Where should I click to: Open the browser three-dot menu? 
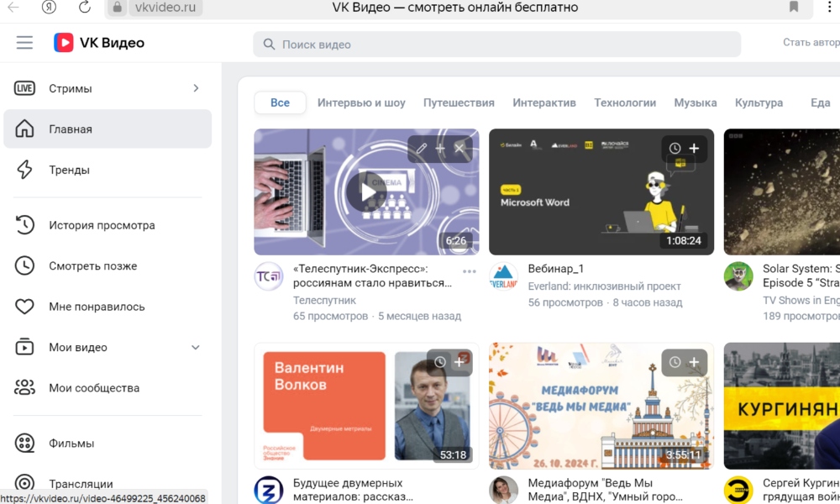pyautogui.click(x=829, y=7)
